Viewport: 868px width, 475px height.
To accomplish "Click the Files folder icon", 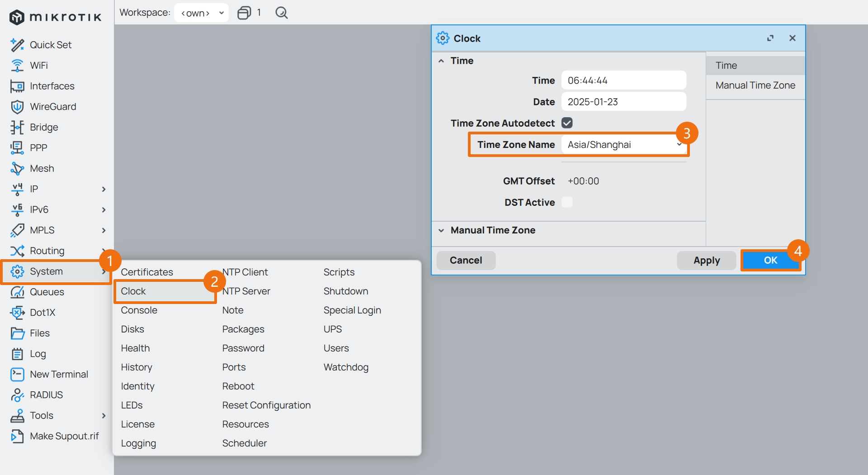I will point(17,333).
